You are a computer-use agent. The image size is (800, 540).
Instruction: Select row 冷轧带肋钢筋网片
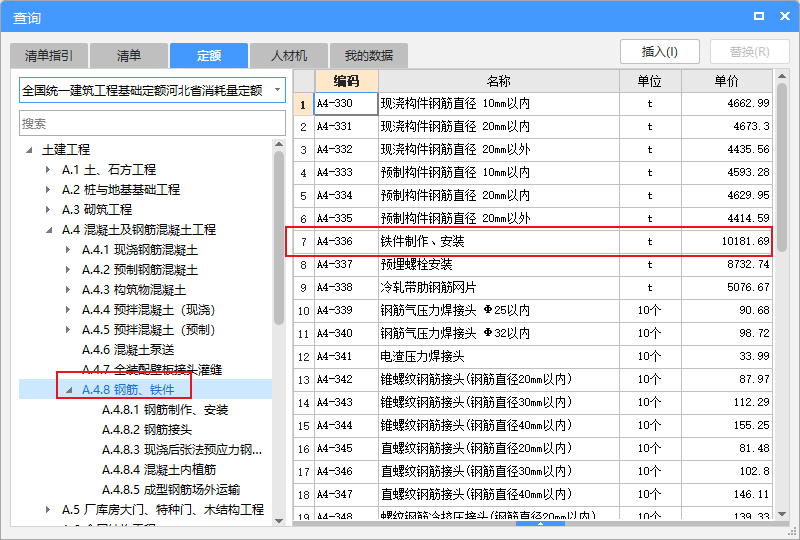tap(533, 287)
